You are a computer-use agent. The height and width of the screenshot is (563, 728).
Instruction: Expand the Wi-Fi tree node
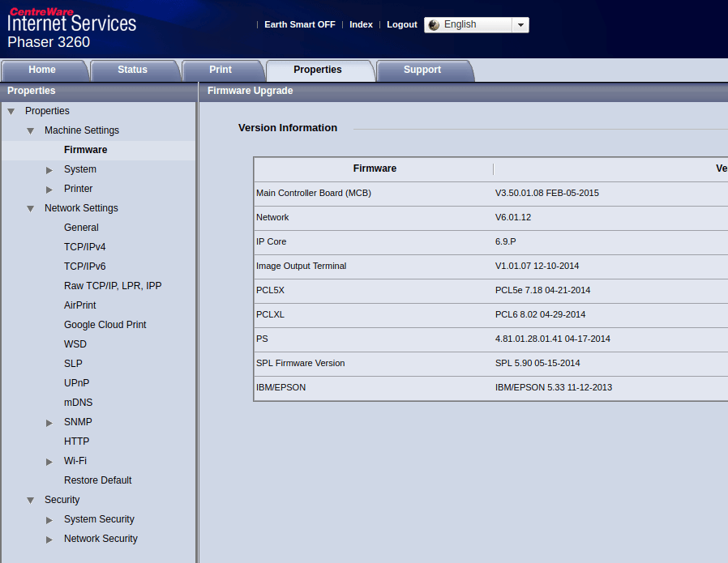coord(49,462)
